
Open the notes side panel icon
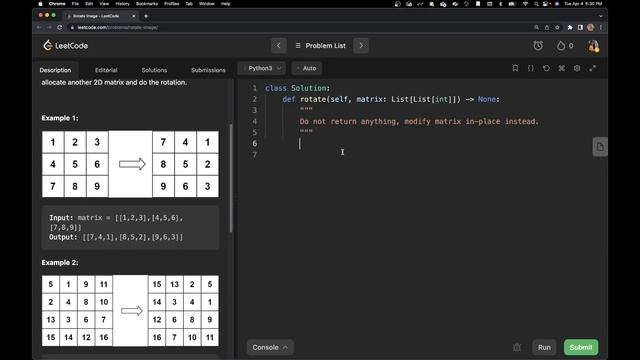click(x=600, y=147)
